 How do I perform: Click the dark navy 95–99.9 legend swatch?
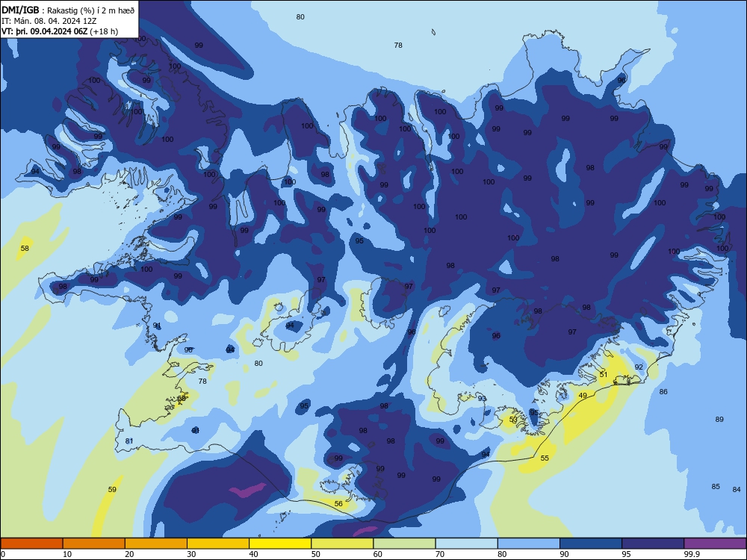pos(653,544)
